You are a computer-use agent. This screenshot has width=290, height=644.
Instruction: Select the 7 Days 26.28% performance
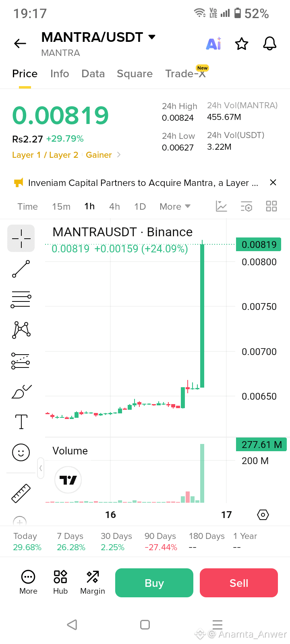71,542
